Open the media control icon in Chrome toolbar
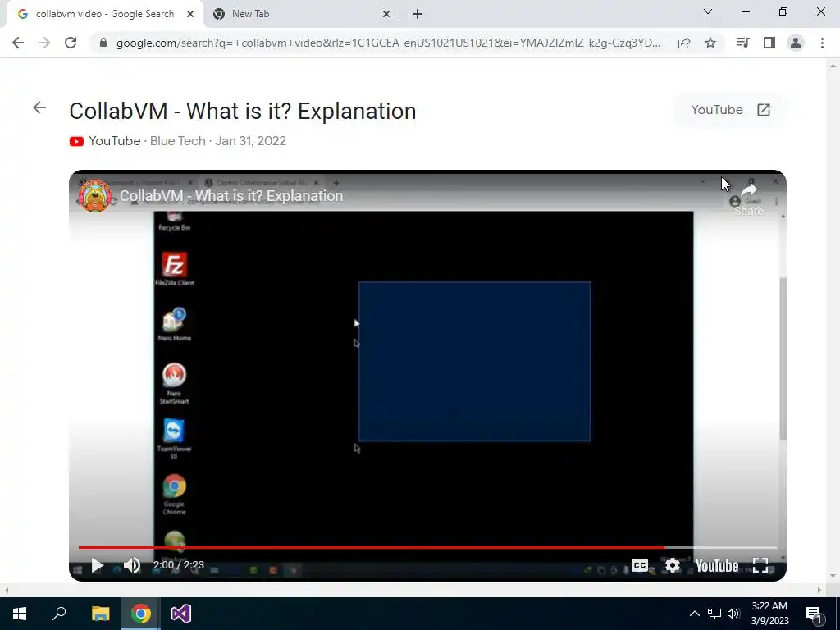The height and width of the screenshot is (630, 840). [x=742, y=43]
